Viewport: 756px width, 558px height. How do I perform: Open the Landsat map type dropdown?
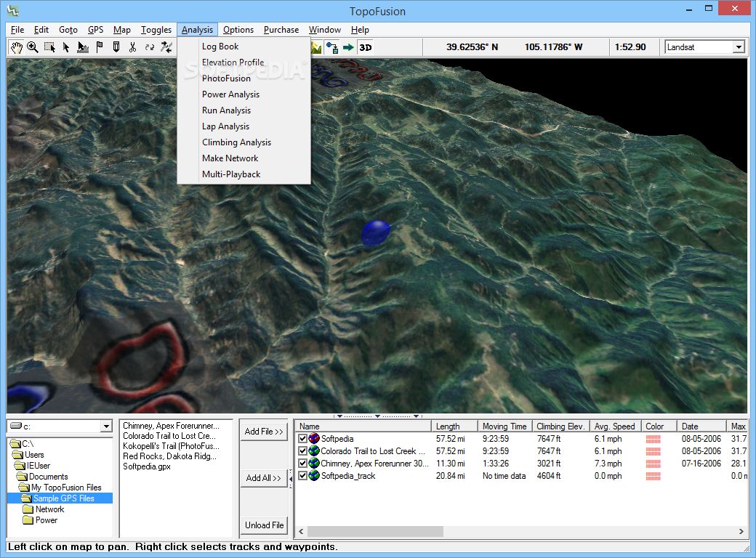point(739,47)
